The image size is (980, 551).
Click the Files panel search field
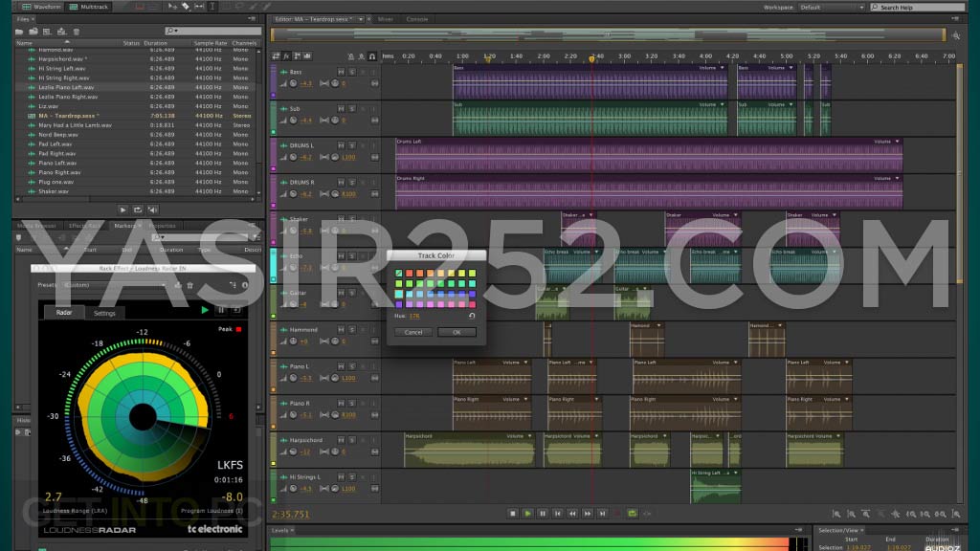point(212,31)
